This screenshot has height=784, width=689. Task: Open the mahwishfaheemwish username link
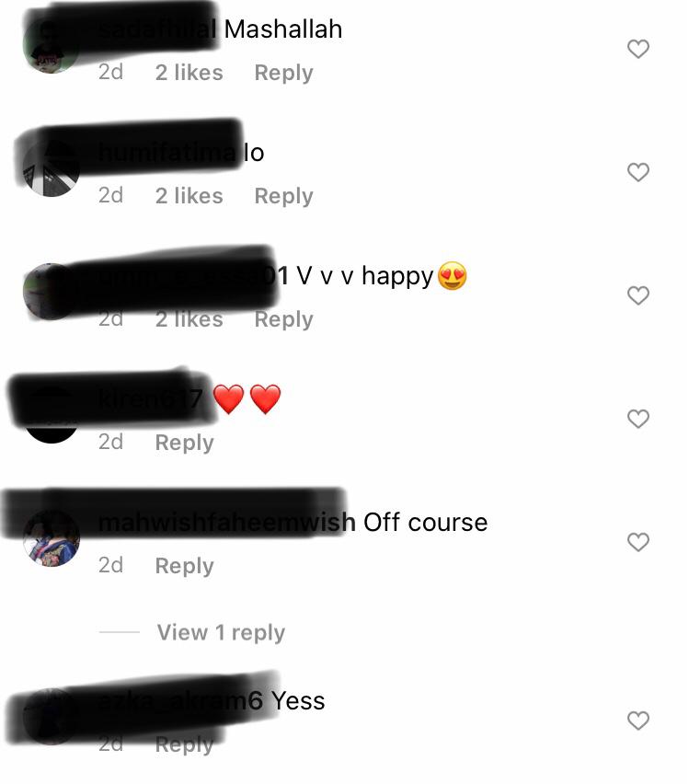(227, 523)
